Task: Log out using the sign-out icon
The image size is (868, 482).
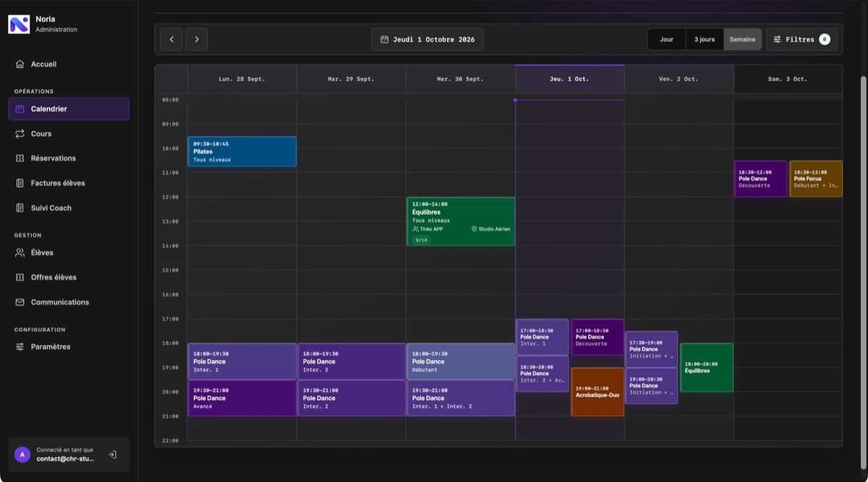Action: pyautogui.click(x=112, y=454)
